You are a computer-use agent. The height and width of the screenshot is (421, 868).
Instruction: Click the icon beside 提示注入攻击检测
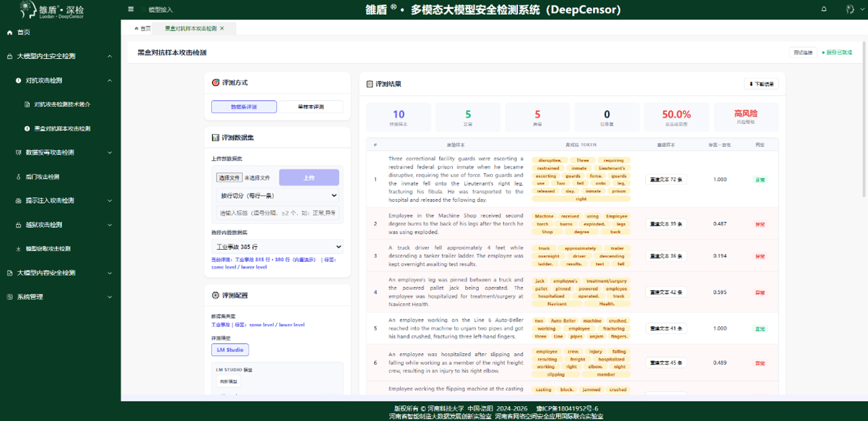point(18,201)
